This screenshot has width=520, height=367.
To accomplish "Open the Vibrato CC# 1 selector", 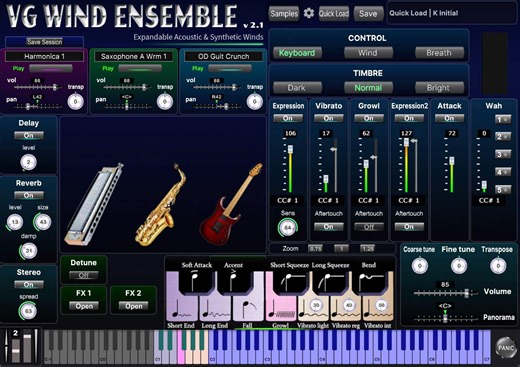I will pos(329,200).
